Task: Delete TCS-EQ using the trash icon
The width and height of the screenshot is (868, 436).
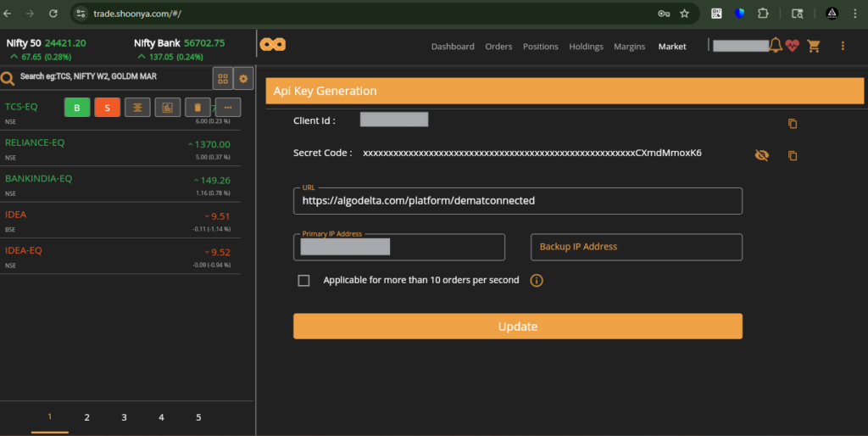Action: pyautogui.click(x=198, y=108)
